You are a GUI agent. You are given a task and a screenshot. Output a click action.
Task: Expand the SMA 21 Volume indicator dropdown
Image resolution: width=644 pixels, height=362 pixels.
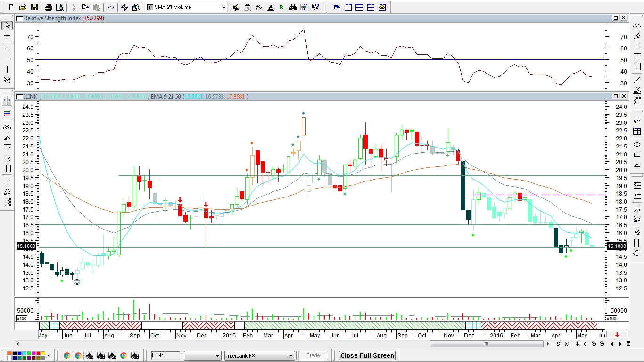[x=223, y=8]
